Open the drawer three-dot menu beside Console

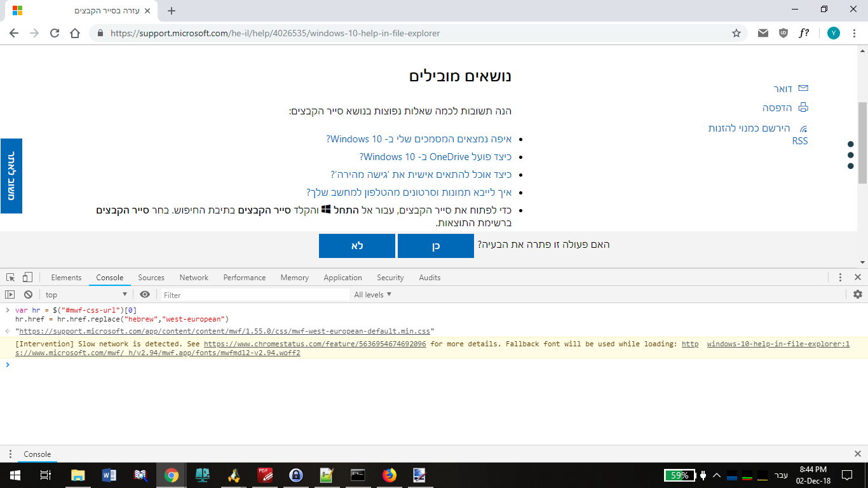10,454
